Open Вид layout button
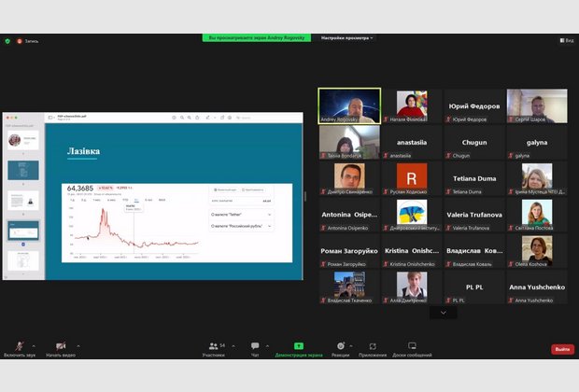Image resolution: width=579 pixels, height=392 pixels. click(567, 40)
